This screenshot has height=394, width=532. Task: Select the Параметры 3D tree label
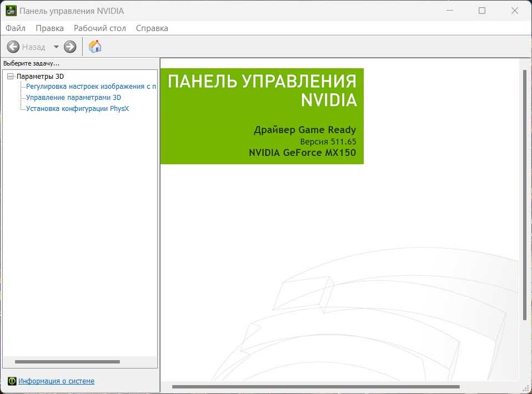40,77
